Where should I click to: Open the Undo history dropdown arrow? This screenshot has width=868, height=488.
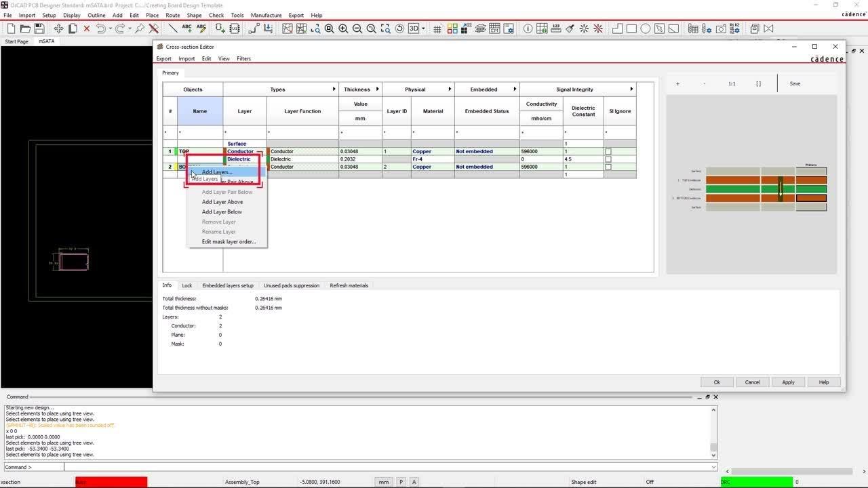[x=110, y=28]
